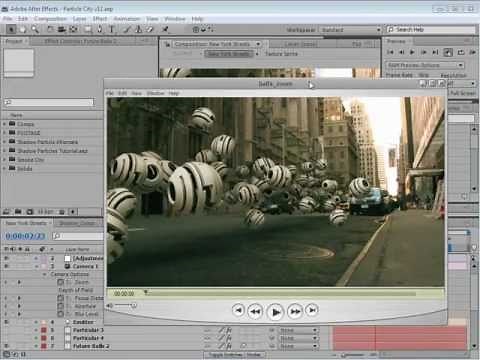The width and height of the screenshot is (480, 360).
Task: Select the Clone Stamp tool
Action: (x=138, y=29)
